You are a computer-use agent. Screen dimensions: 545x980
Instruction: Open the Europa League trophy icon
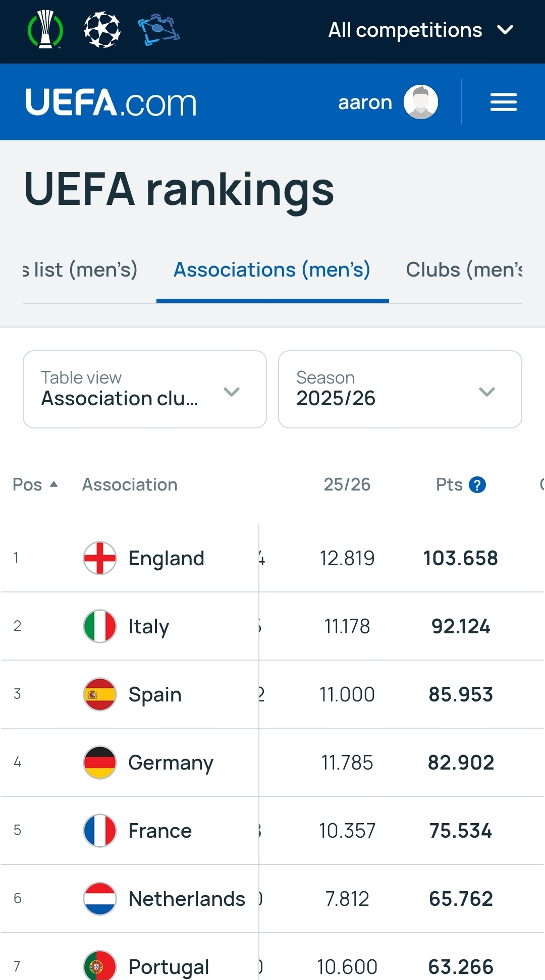45,30
